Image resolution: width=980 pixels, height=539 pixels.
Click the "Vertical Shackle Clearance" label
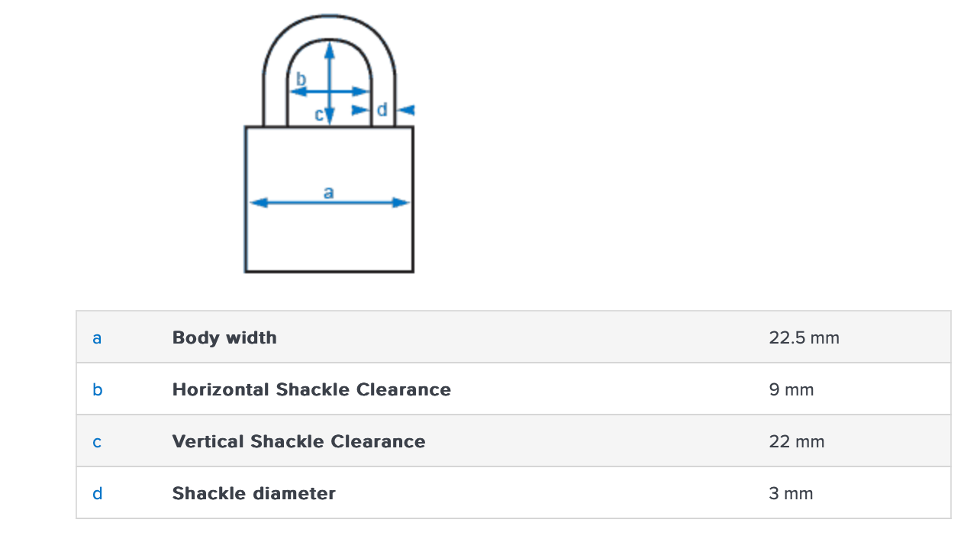pos(298,441)
